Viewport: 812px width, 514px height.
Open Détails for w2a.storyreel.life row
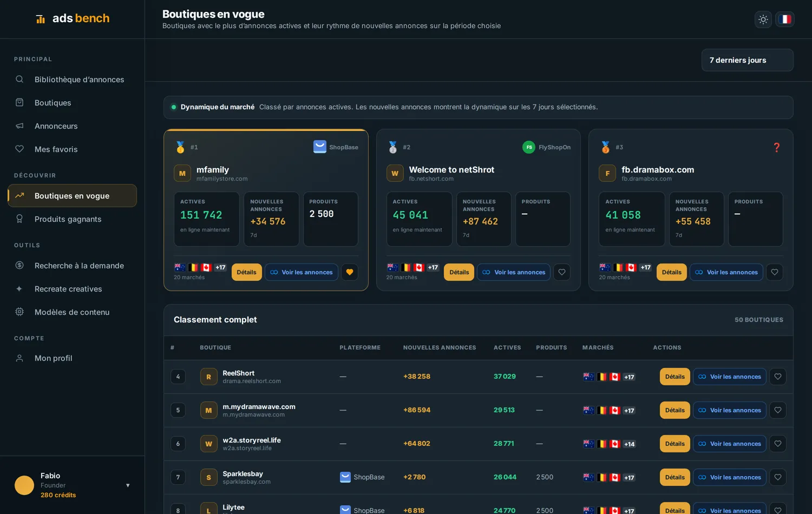675,444
